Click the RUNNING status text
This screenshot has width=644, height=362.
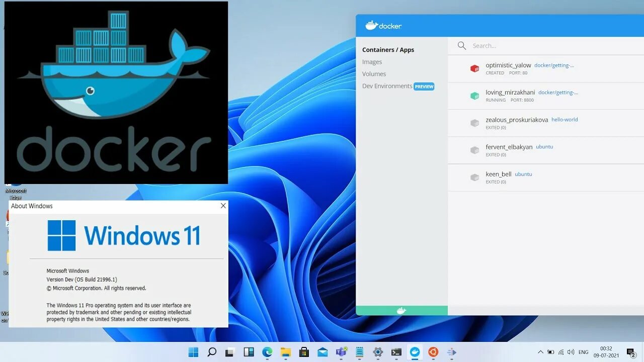[496, 100]
